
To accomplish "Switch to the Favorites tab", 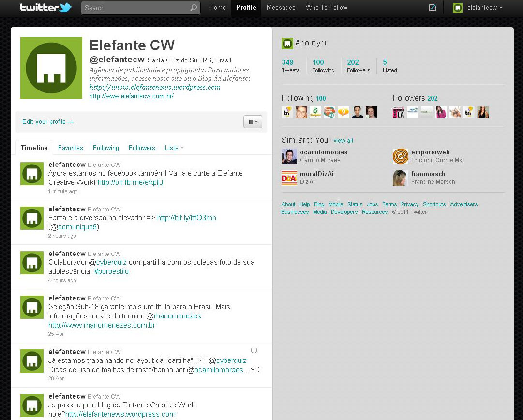I will pyautogui.click(x=70, y=148).
